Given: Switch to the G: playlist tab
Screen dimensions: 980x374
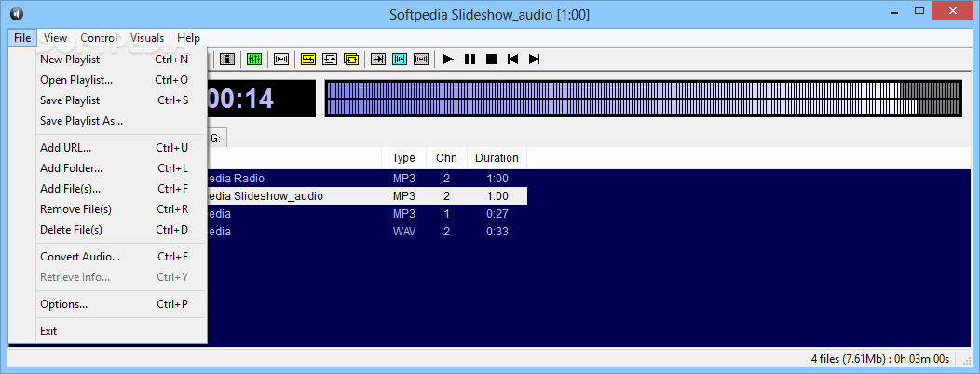Looking at the screenshot, I should click(216, 139).
